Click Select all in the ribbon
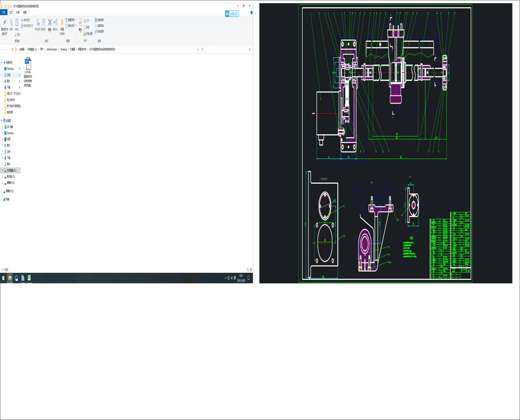 99,20
